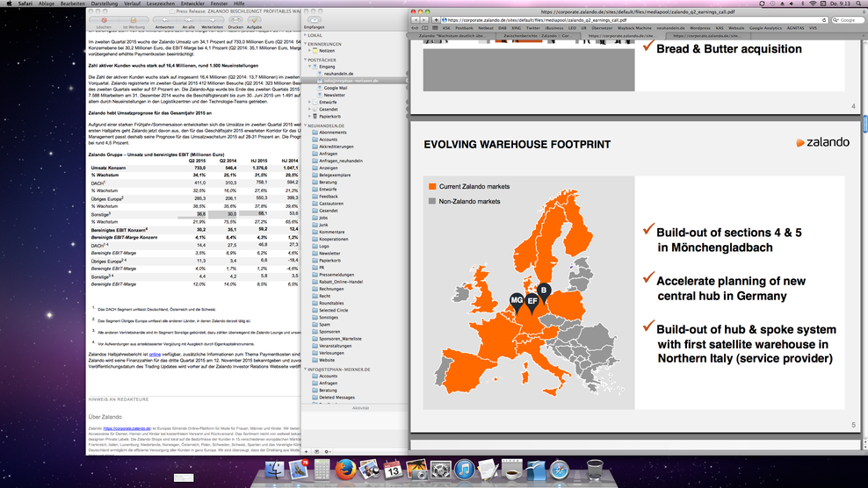Click the Löschen (delete) icon in Mail message
This screenshot has width=868, height=488.
[x=104, y=20]
